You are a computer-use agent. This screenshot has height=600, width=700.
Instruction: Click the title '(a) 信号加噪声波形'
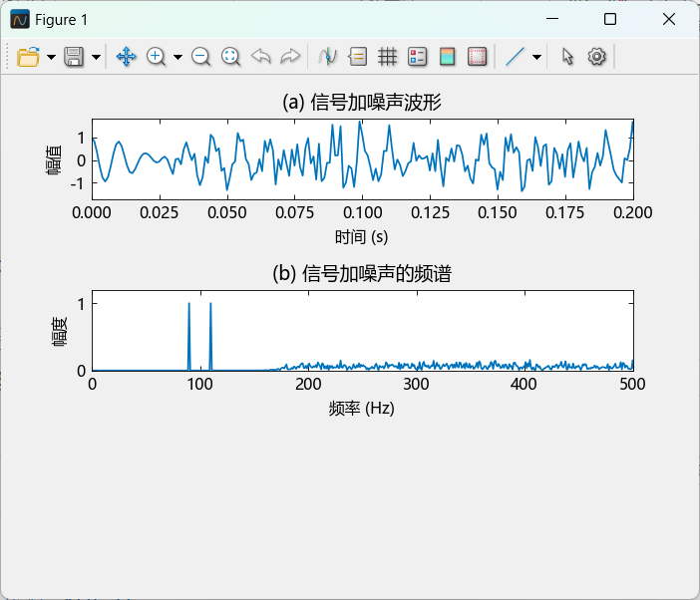coord(362,102)
